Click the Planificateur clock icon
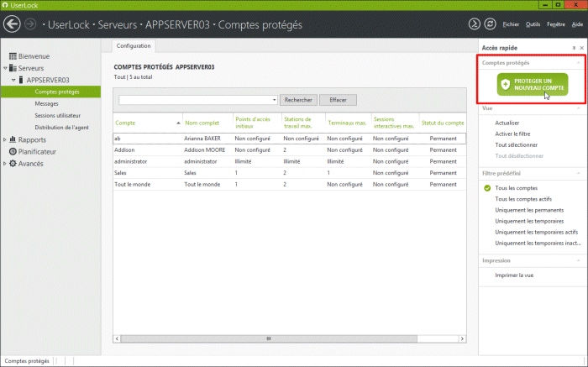The image size is (588, 367). [x=13, y=151]
